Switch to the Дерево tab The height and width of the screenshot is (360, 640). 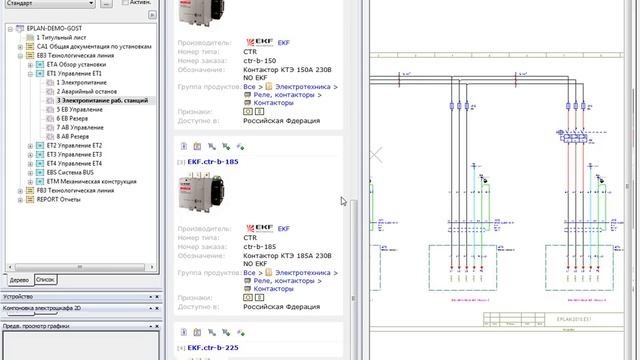[19, 280]
